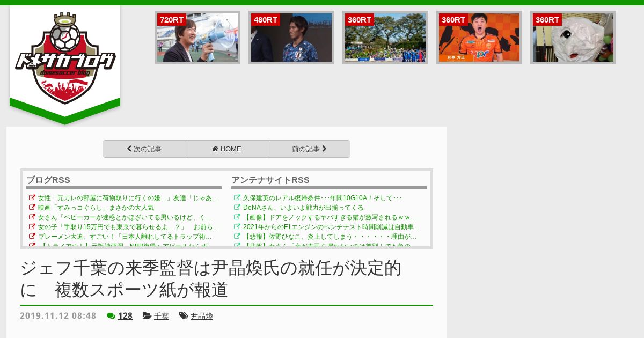
Task: Open the 360RT white mascot thumbnail
Action: point(573,38)
